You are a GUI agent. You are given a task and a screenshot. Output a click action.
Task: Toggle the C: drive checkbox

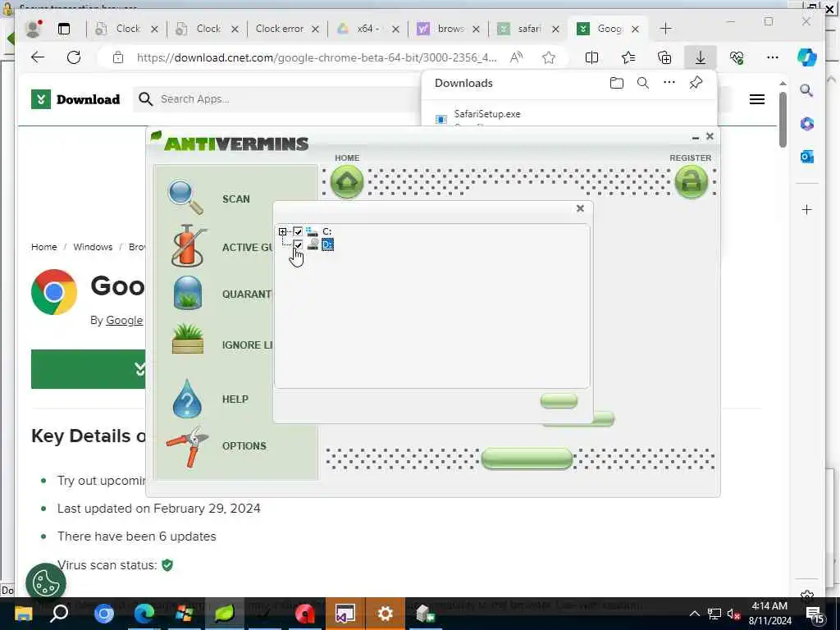point(298,231)
